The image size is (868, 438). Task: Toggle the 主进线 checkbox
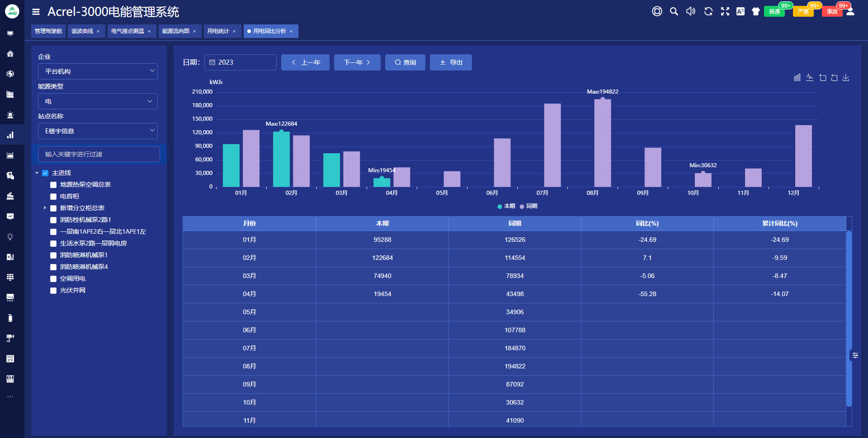coord(45,173)
